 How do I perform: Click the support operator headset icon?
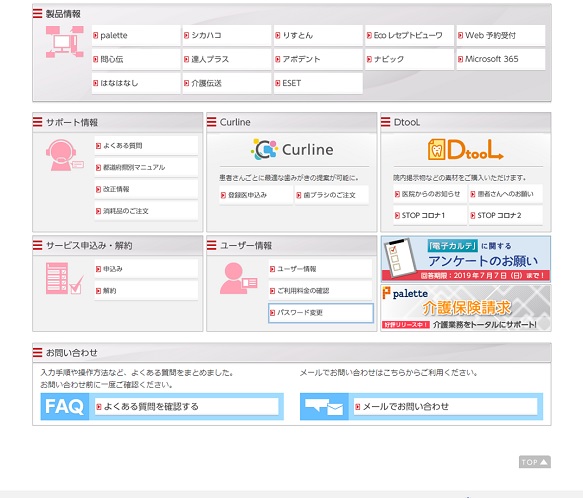(64, 155)
